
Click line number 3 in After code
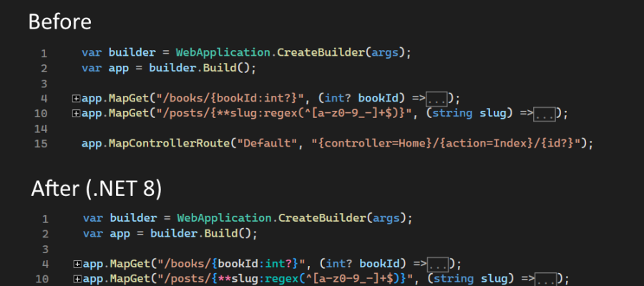point(45,250)
